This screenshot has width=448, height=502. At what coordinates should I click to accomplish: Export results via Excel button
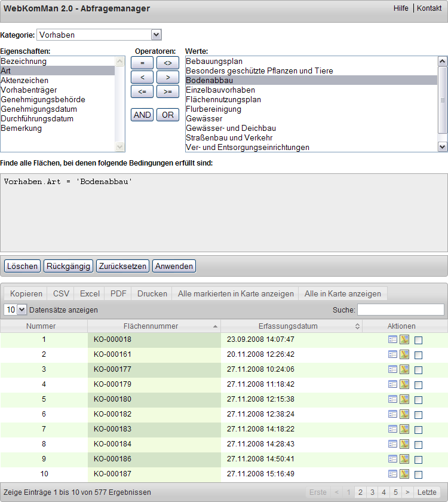pyautogui.click(x=90, y=293)
